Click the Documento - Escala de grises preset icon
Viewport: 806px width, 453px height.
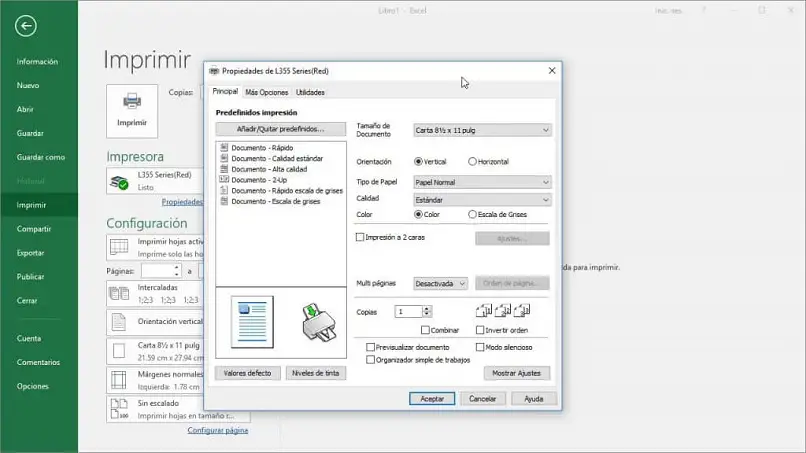(224, 201)
